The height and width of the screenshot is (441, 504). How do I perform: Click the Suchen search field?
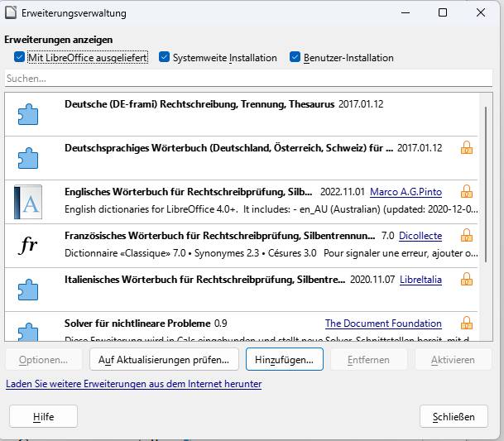(248, 79)
